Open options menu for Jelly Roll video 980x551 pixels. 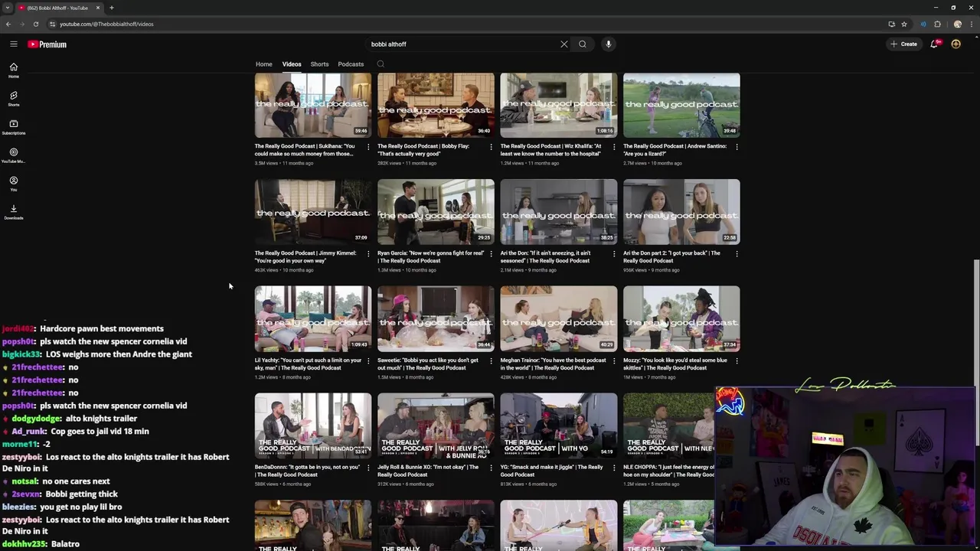tap(492, 468)
